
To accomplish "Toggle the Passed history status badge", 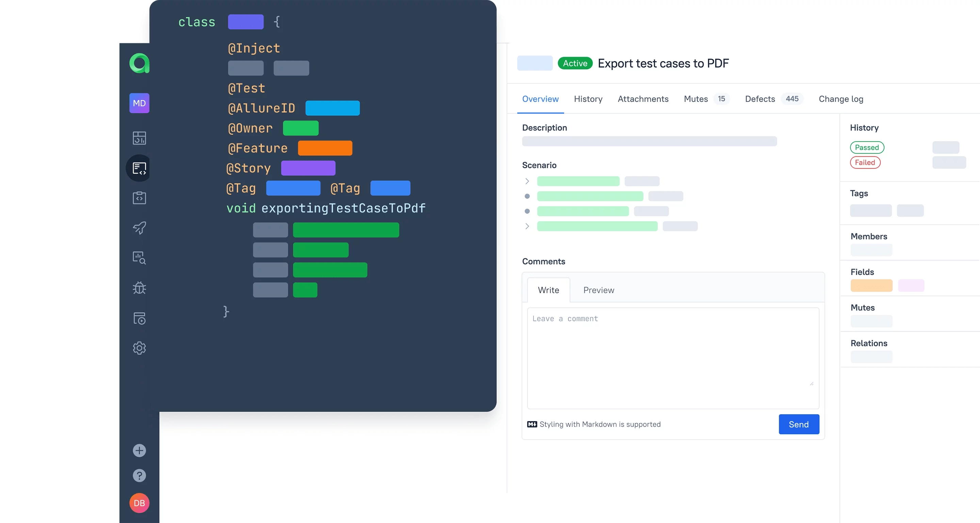I will click(x=867, y=147).
